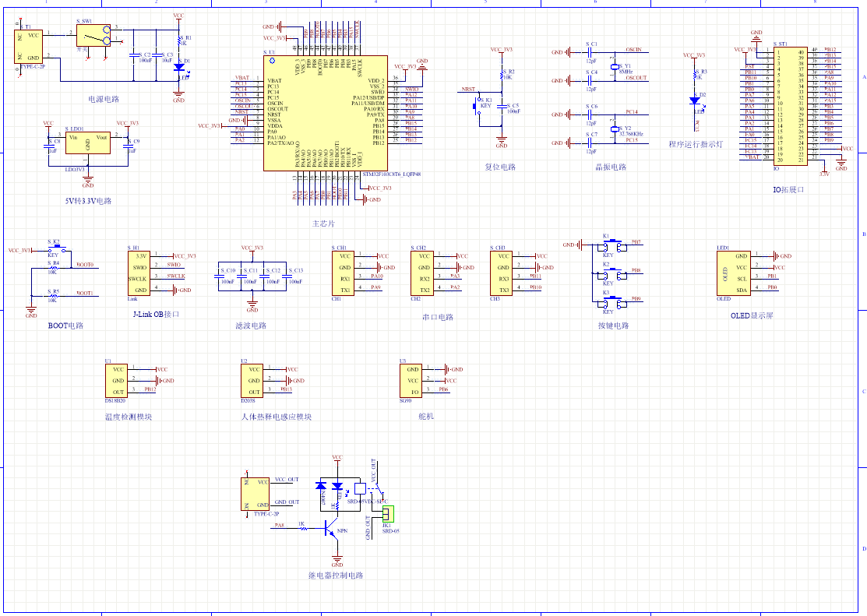The image size is (867, 616).
Task: Click the '舵机' label
Action: [426, 417]
